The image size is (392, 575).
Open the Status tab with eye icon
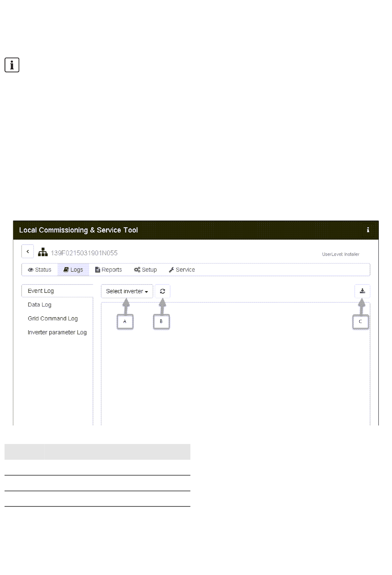[40, 270]
